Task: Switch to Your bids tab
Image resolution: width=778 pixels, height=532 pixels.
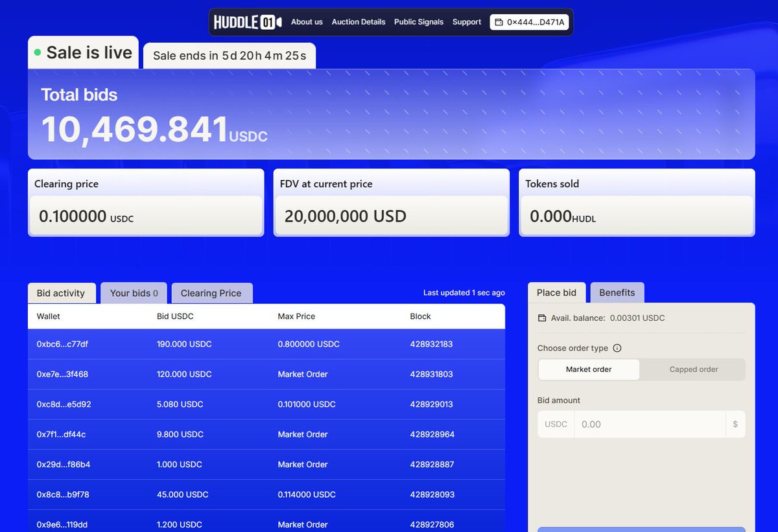Action: click(134, 293)
